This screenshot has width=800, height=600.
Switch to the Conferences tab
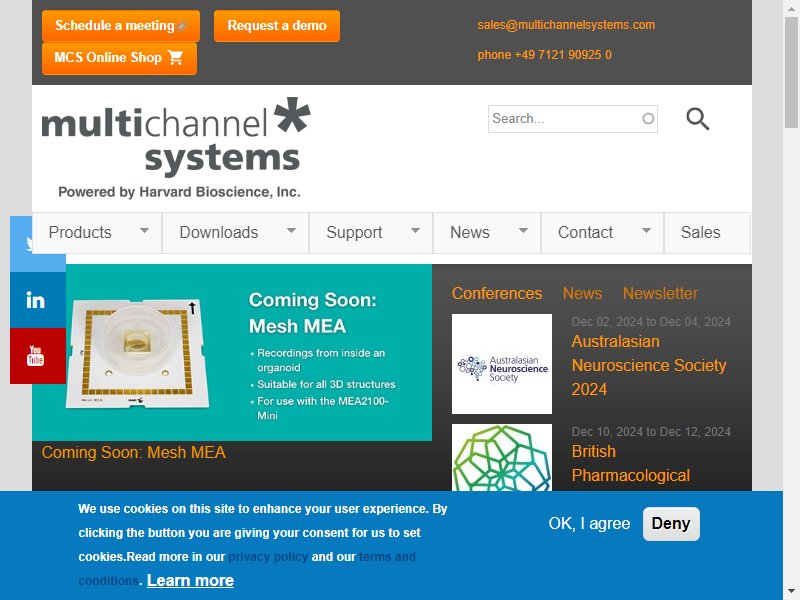pos(497,293)
